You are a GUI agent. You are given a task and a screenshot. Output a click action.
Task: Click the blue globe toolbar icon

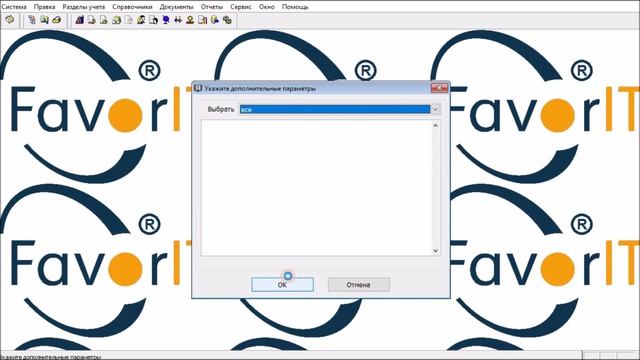[165, 20]
